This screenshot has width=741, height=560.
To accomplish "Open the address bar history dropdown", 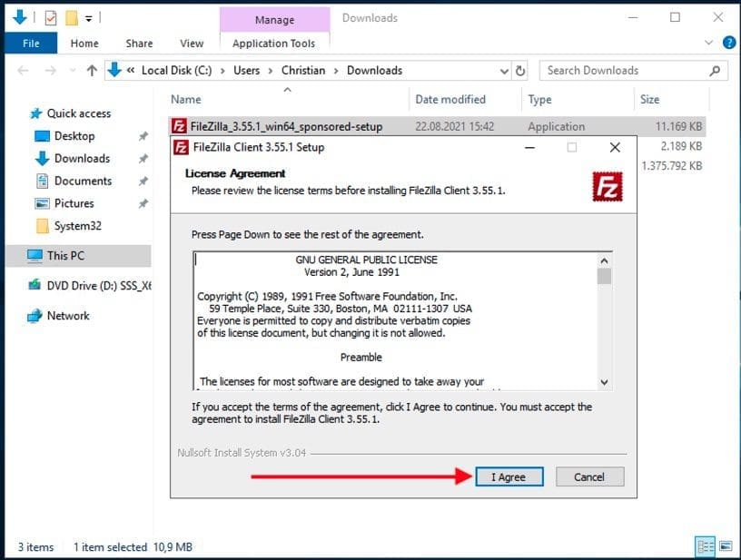I will (x=503, y=70).
